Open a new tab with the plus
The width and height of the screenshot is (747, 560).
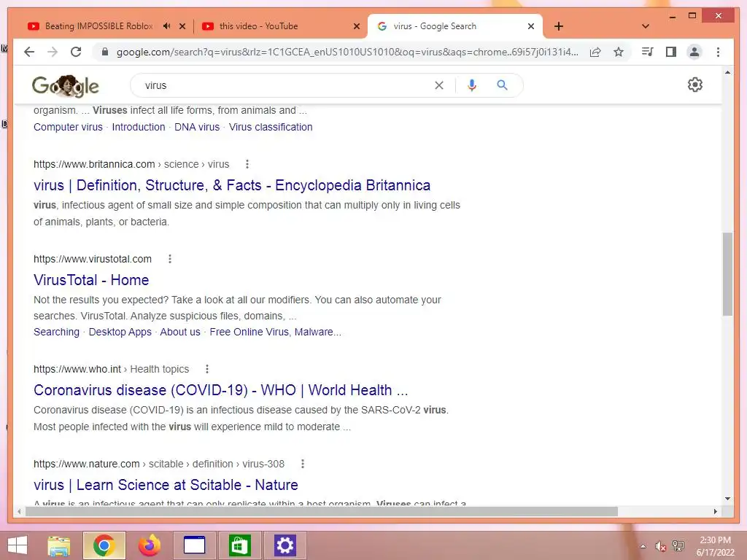click(559, 26)
